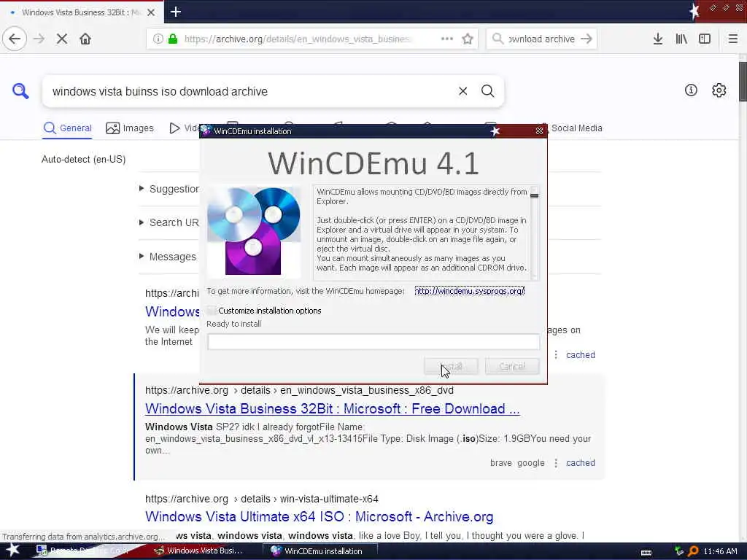Click the WinCDEmu discs image
This screenshot has width=747, height=560.
pyautogui.click(x=254, y=231)
